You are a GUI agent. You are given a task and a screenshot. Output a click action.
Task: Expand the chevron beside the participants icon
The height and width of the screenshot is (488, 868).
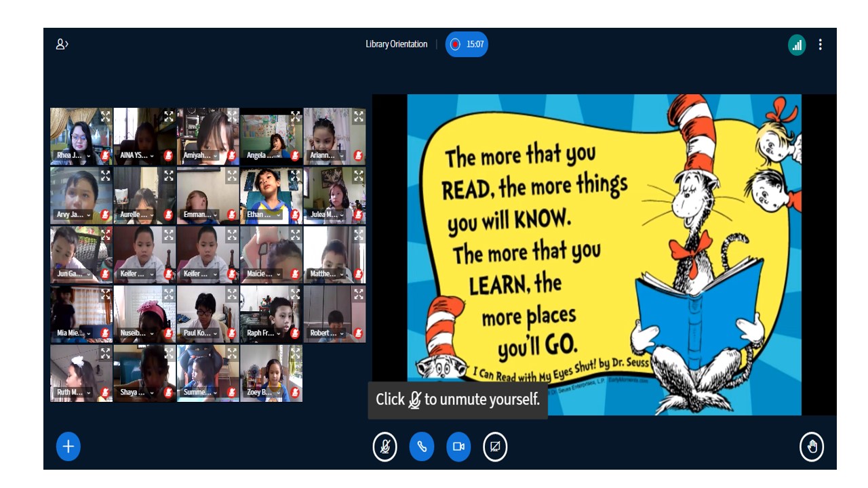click(68, 42)
